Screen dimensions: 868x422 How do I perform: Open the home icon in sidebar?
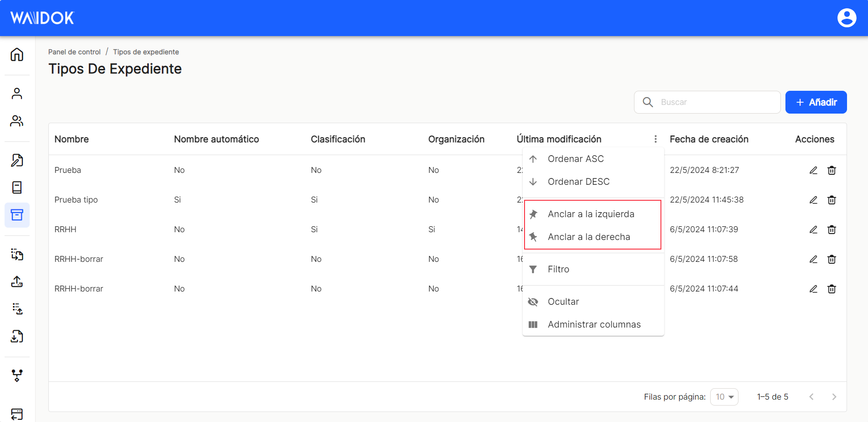click(x=17, y=55)
